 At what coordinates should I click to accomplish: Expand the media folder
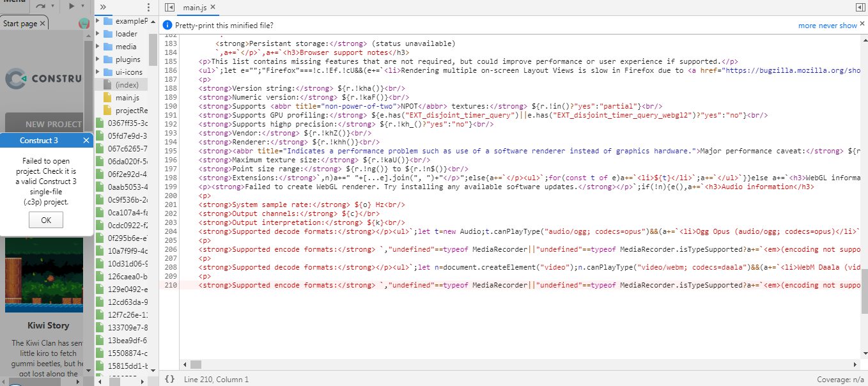98,46
